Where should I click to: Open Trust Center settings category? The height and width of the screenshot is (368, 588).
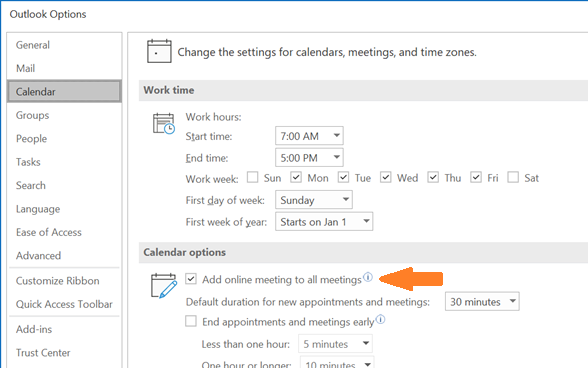(43, 353)
